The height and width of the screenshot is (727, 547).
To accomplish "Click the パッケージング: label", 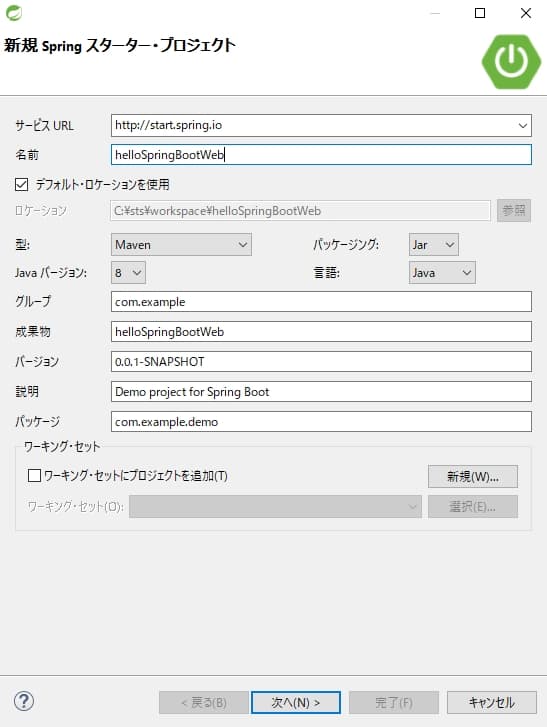I will pyautogui.click(x=346, y=244).
